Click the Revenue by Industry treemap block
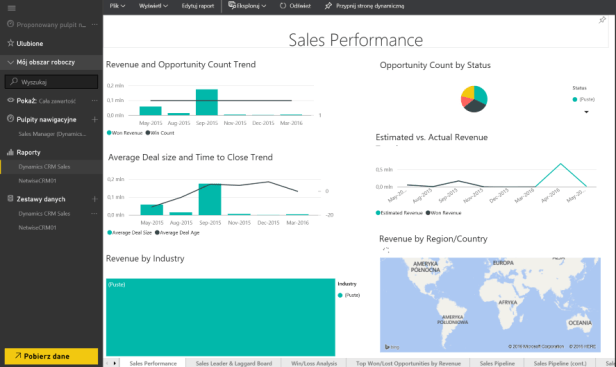Image resolution: width=616 pixels, height=367 pixels. coord(220,317)
